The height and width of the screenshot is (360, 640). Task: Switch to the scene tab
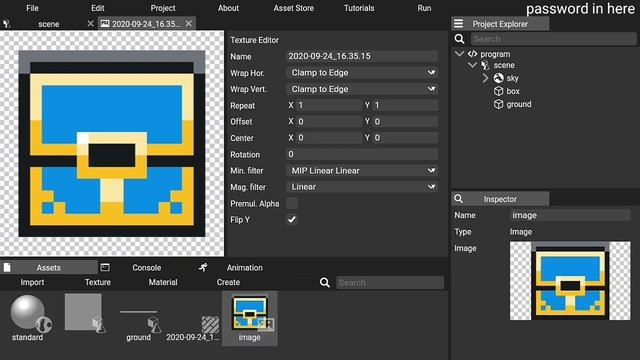pos(49,24)
